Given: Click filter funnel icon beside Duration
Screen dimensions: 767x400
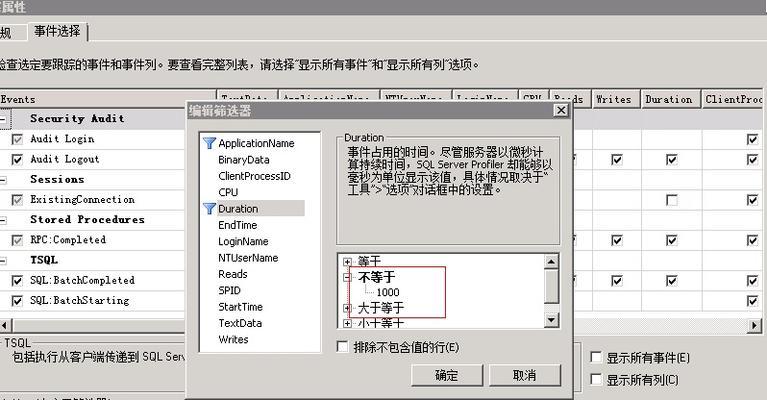Looking at the screenshot, I should click(209, 209).
